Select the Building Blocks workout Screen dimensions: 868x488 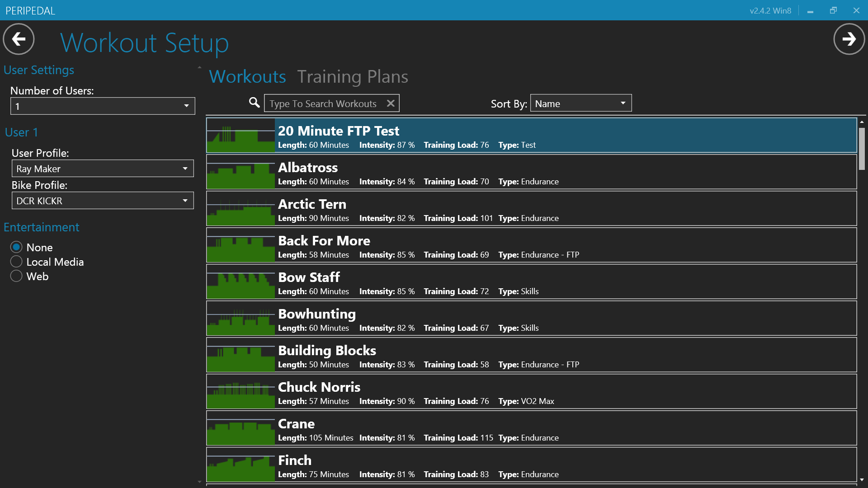pyautogui.click(x=532, y=355)
